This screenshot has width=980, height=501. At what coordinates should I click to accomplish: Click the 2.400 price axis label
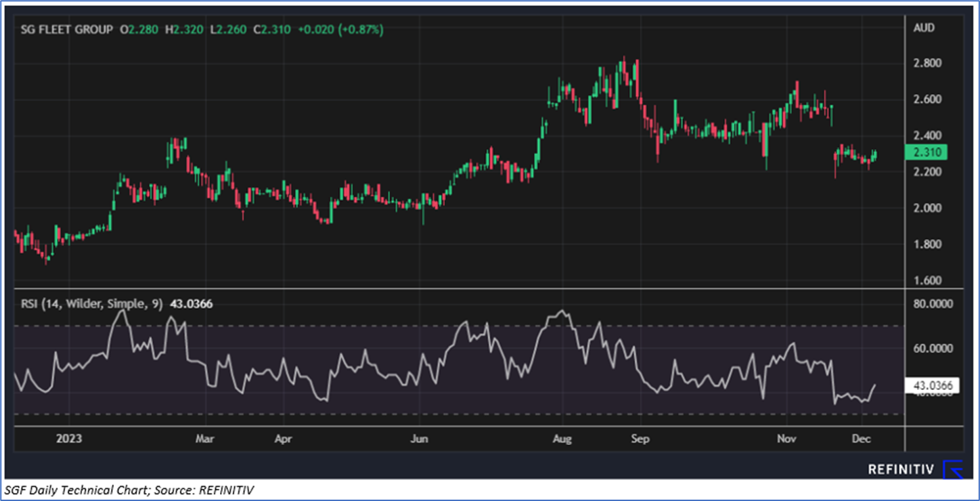[927, 136]
